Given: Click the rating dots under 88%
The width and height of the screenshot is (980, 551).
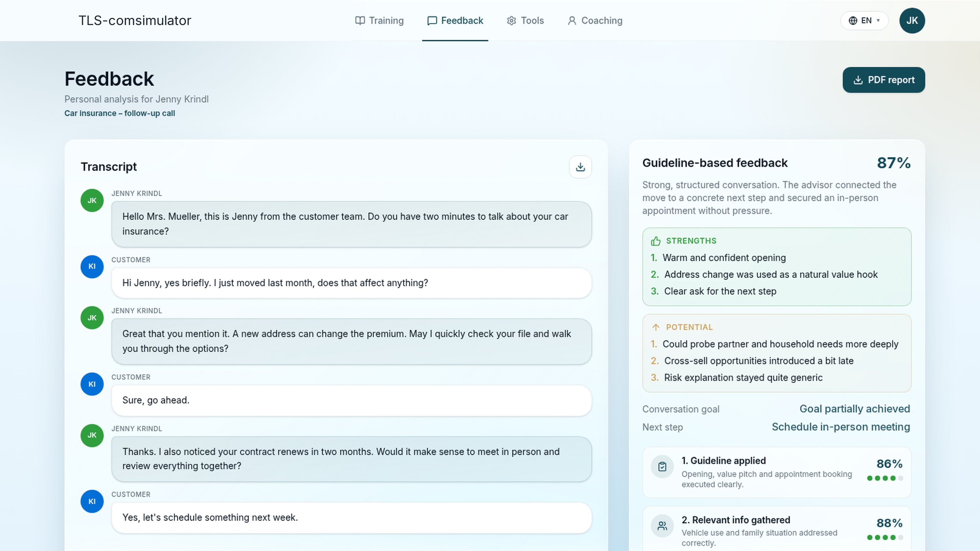Looking at the screenshot, I should click(885, 538).
